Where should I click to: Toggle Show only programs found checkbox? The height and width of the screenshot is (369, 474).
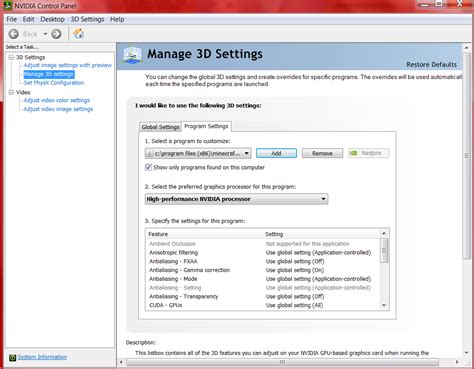(148, 167)
